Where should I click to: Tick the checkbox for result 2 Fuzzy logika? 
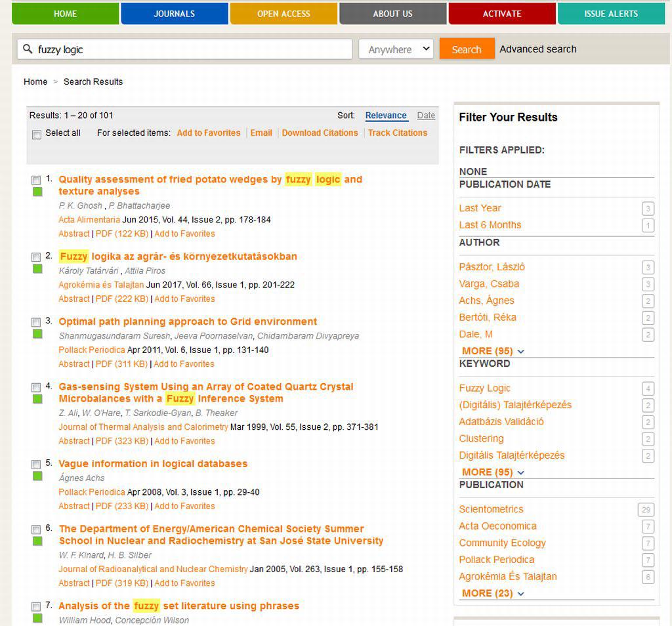pos(37,257)
